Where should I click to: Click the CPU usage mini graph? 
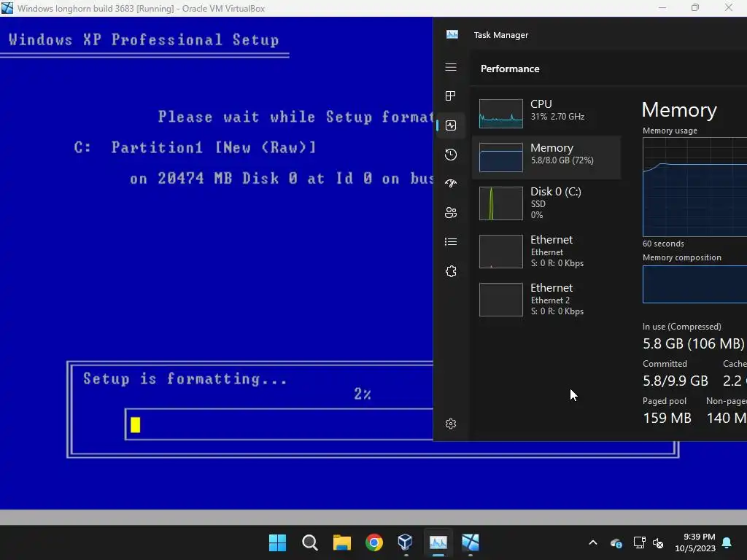(500, 114)
